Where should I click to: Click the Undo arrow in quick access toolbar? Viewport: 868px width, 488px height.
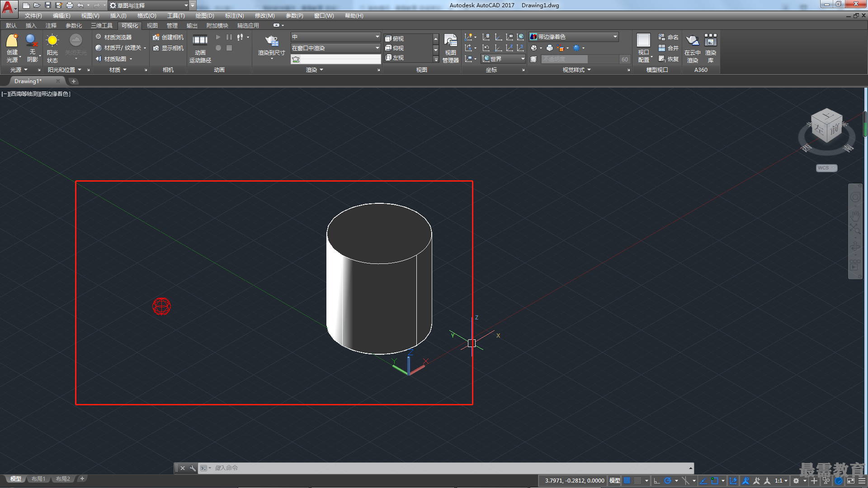point(80,5)
